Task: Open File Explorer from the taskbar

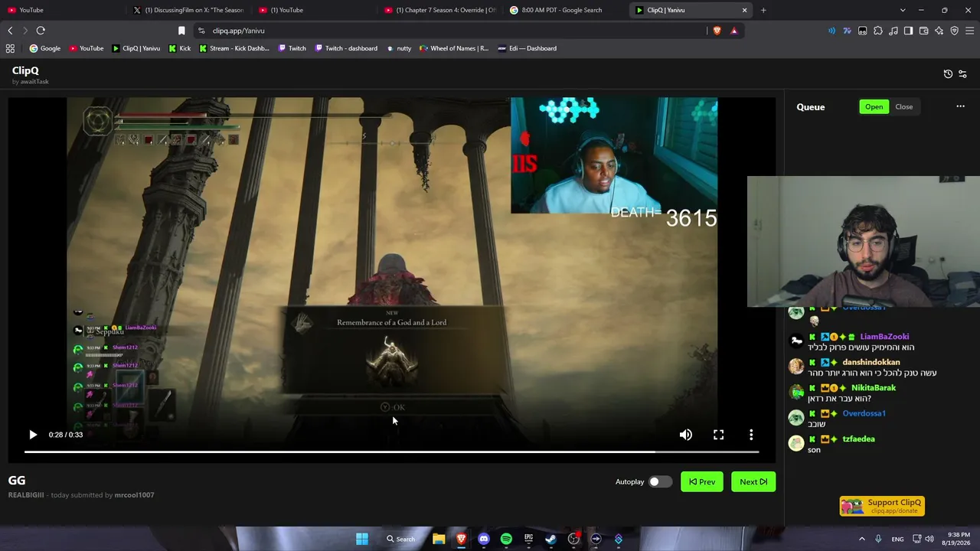Action: 439,539
